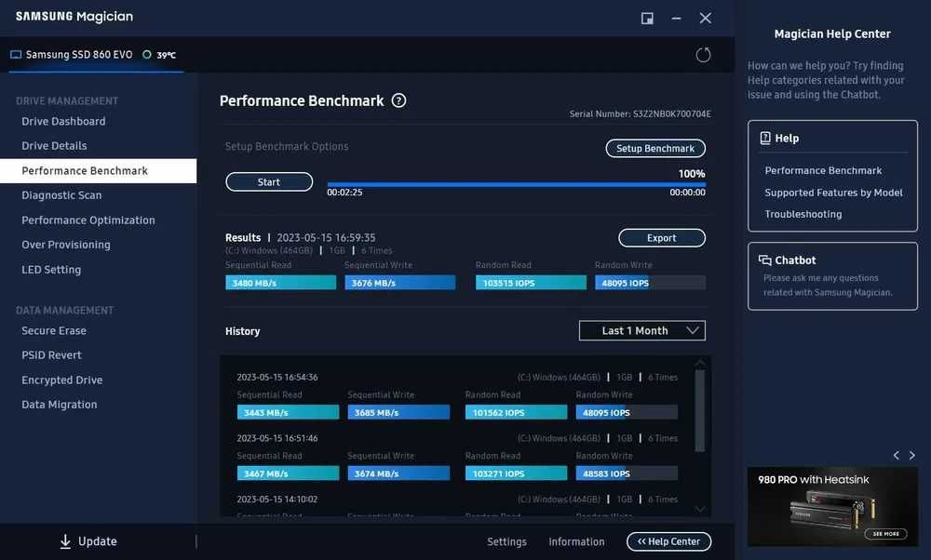Open Encrypted Drive
Image resolution: width=931 pixels, height=560 pixels.
click(62, 380)
